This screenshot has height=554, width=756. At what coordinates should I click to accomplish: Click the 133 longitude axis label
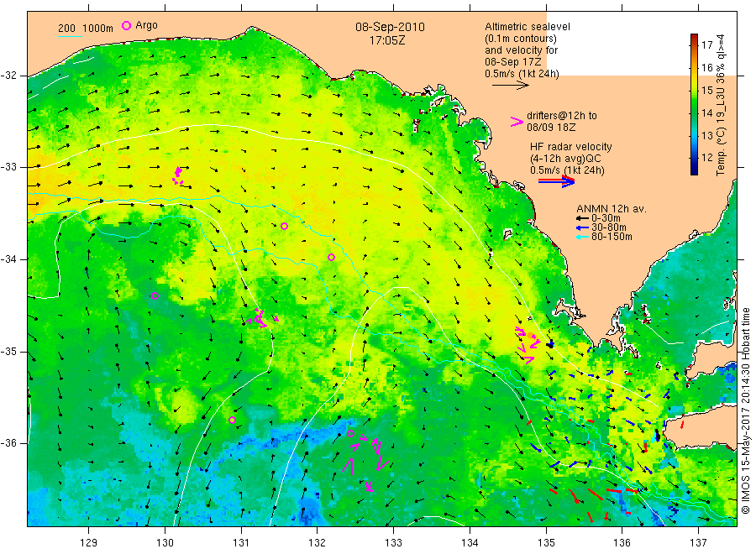click(x=393, y=543)
